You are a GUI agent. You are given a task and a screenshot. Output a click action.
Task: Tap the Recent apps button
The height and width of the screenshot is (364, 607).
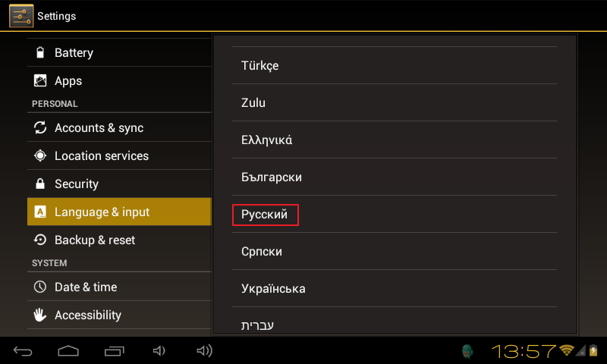[115, 351]
